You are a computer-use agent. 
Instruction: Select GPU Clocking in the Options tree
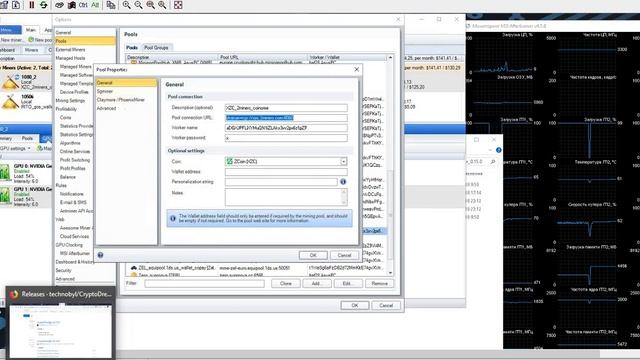[x=69, y=245]
